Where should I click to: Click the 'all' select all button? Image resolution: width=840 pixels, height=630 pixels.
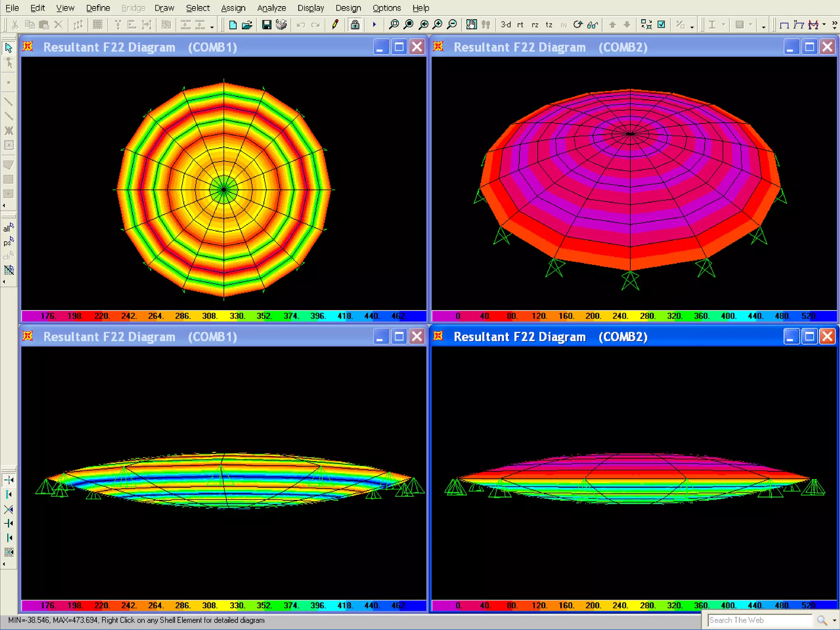(x=8, y=228)
